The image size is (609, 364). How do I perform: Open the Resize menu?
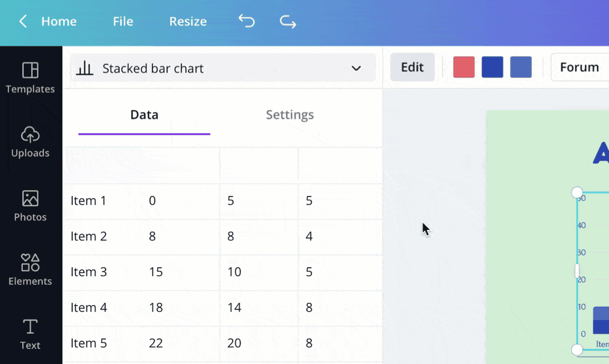(188, 21)
